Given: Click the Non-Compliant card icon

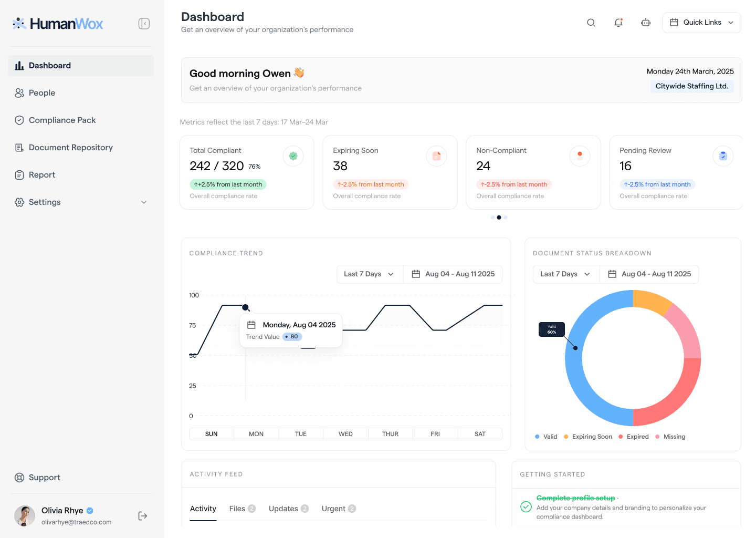Looking at the screenshot, I should pos(580,156).
